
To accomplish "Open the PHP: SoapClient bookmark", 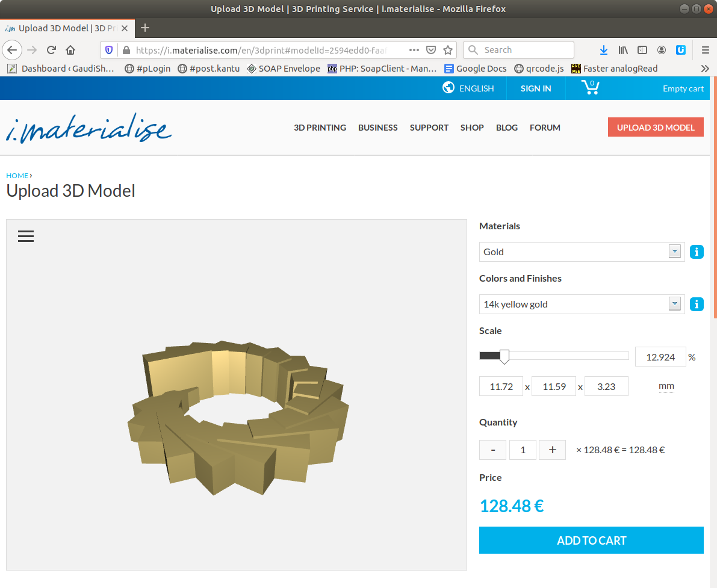I will (382, 69).
